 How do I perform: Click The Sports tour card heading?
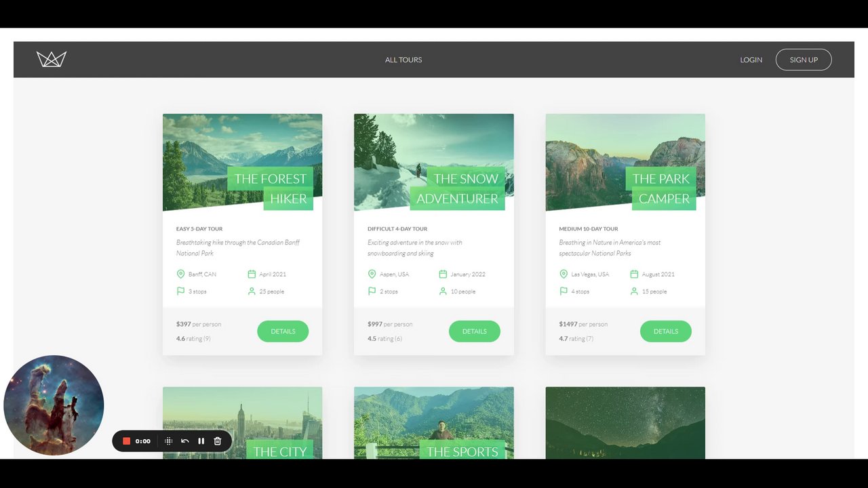(462, 451)
